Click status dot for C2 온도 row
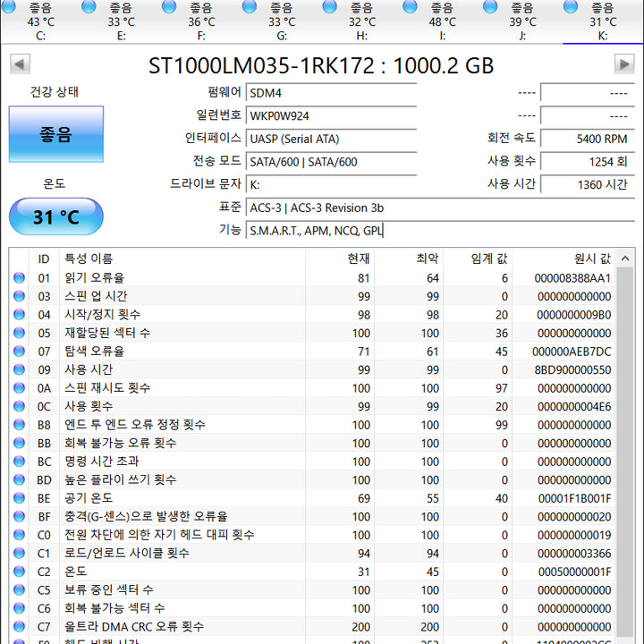Screen dimensions: 644x644 [x=19, y=572]
